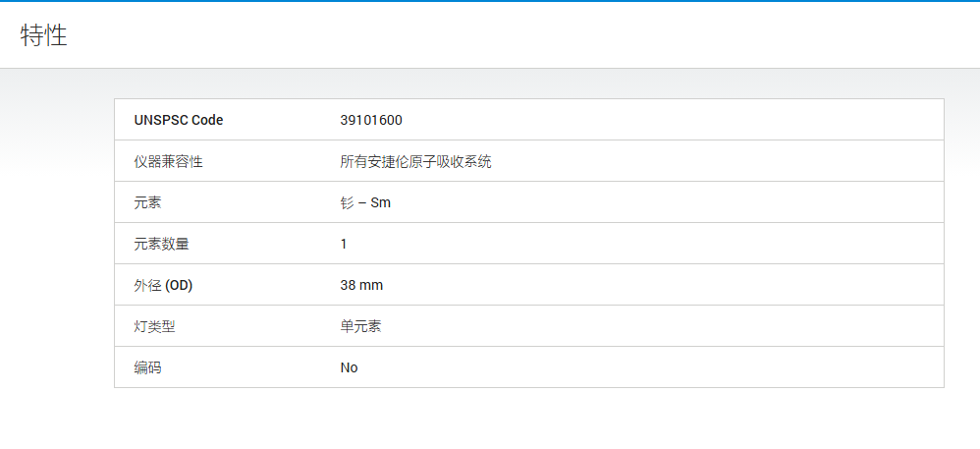Viewport: 980px width, 449px height.
Task: Select the 元素 row label
Action: click(x=147, y=203)
